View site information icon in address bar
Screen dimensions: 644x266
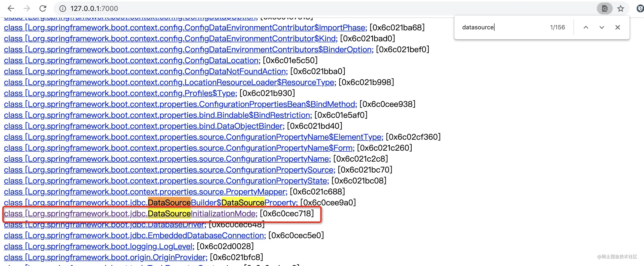click(x=63, y=8)
